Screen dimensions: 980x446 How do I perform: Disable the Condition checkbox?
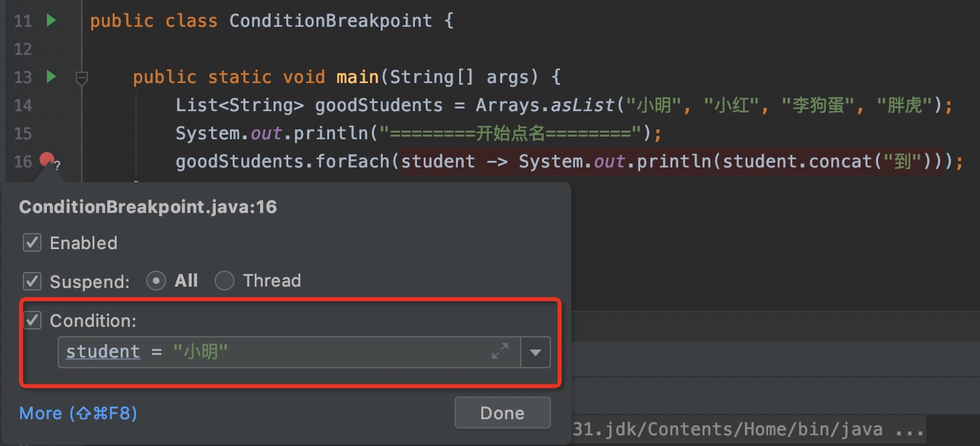pos(32,320)
